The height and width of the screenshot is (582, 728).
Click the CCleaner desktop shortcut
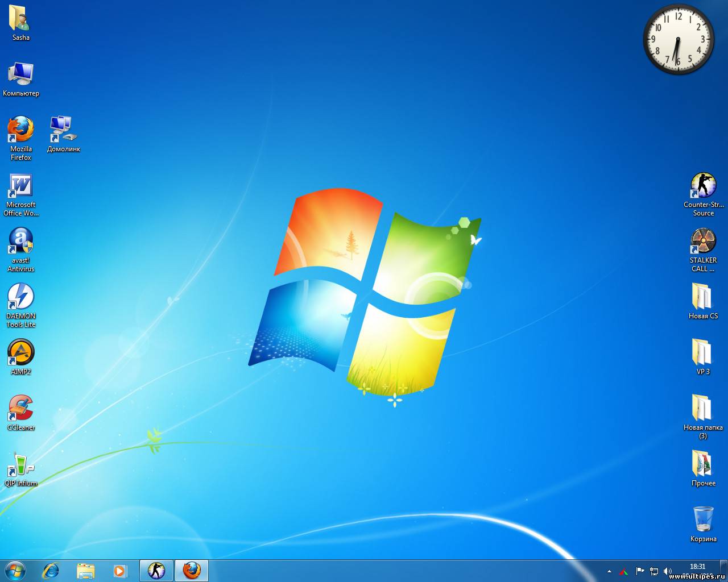tap(21, 409)
